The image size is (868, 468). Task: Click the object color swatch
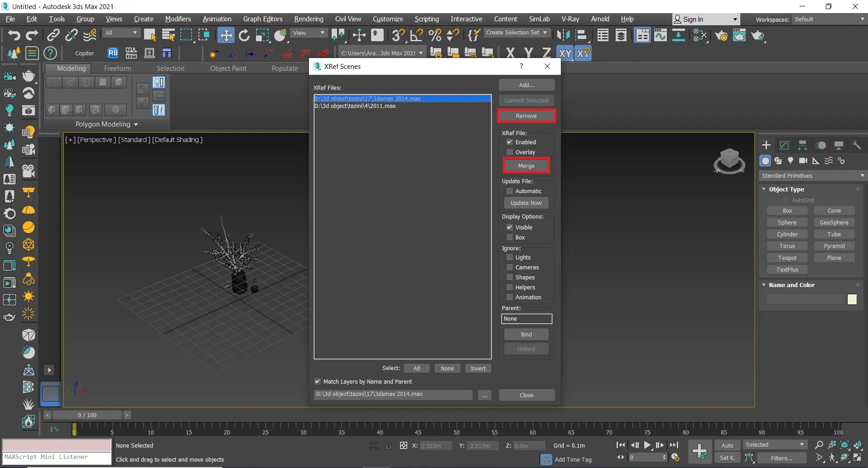point(852,299)
